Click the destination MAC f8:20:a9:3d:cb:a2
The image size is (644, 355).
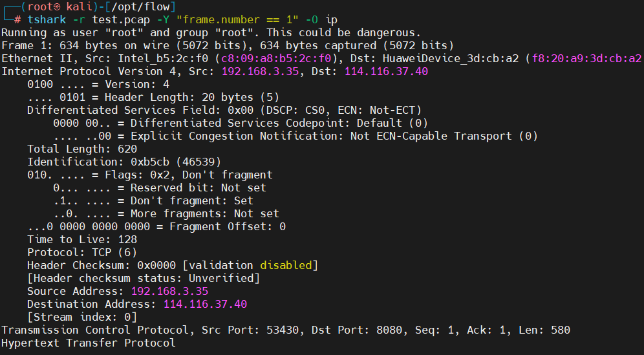pos(587,58)
